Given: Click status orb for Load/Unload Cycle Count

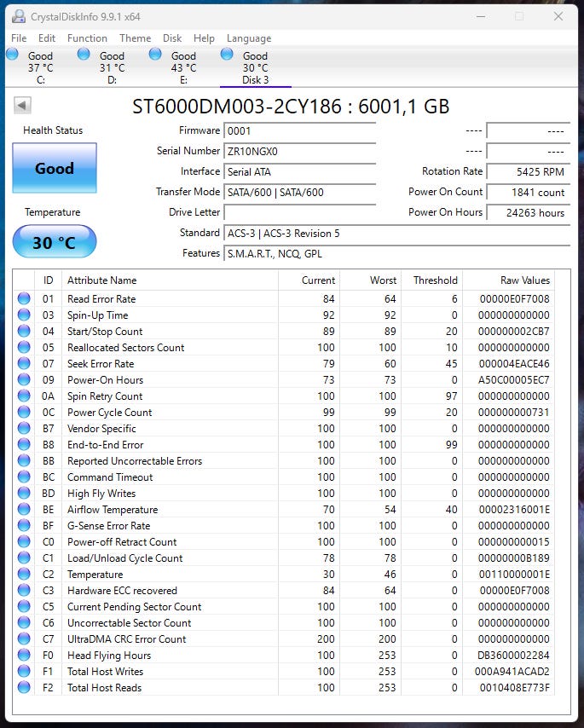Looking at the screenshot, I should point(24,558).
